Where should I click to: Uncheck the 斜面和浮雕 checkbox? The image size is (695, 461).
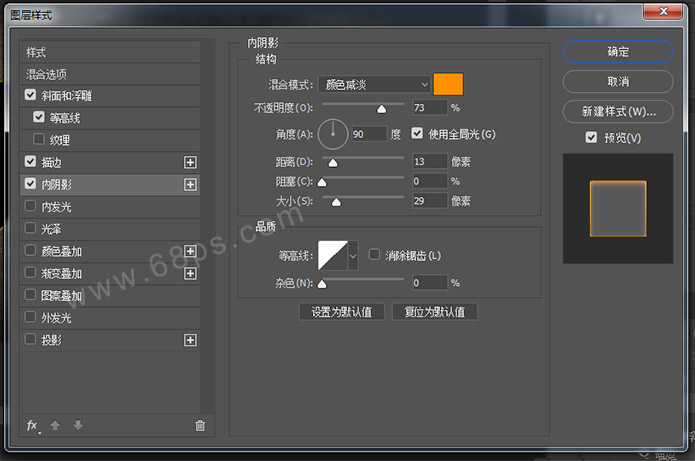click(x=30, y=95)
